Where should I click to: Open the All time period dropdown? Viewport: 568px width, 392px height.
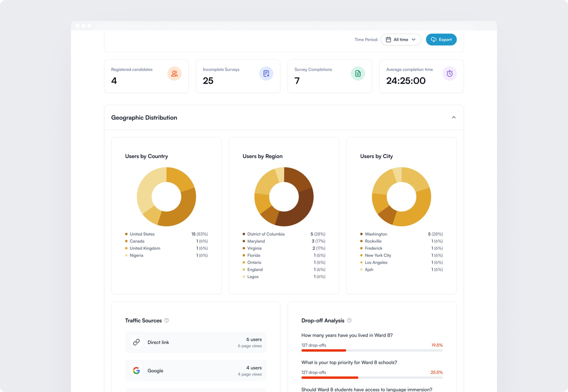pyautogui.click(x=401, y=39)
